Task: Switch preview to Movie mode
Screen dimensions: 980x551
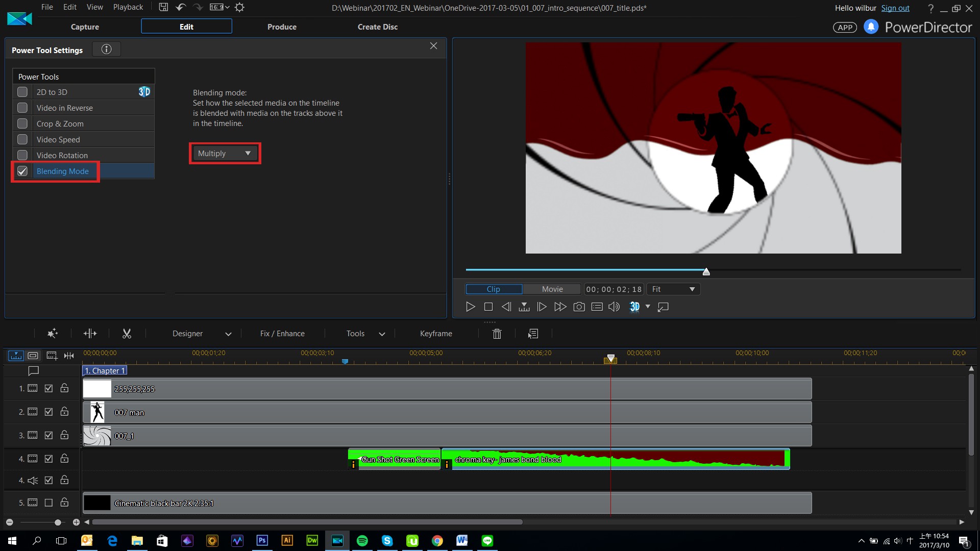Action: pyautogui.click(x=552, y=289)
